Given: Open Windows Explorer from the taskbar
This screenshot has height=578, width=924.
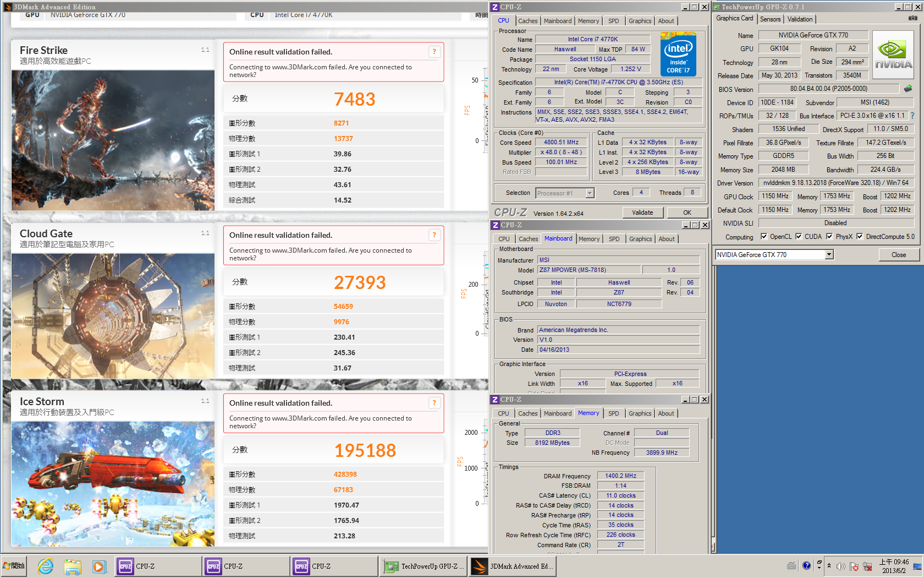Looking at the screenshot, I should [73, 566].
